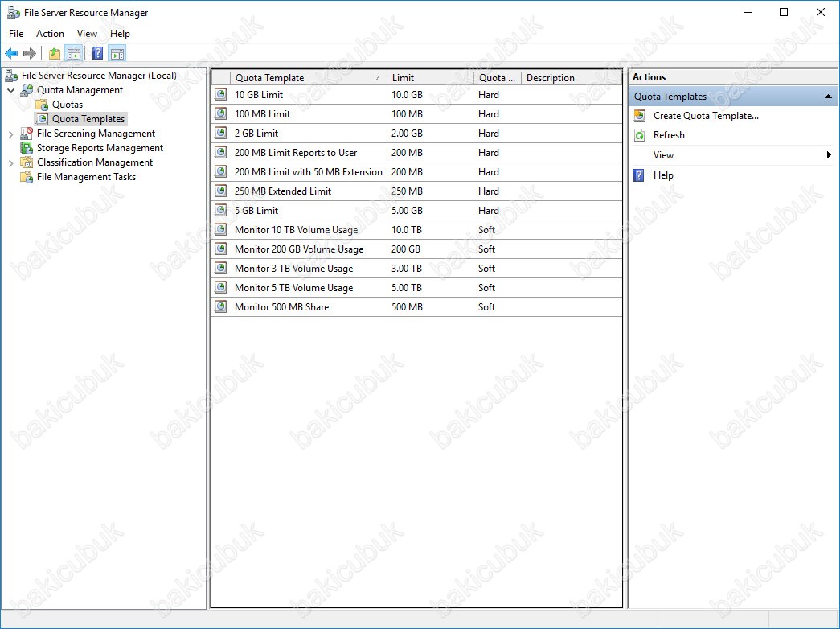
Task: Click the icon beside 2 GB Limit template
Action: click(221, 134)
